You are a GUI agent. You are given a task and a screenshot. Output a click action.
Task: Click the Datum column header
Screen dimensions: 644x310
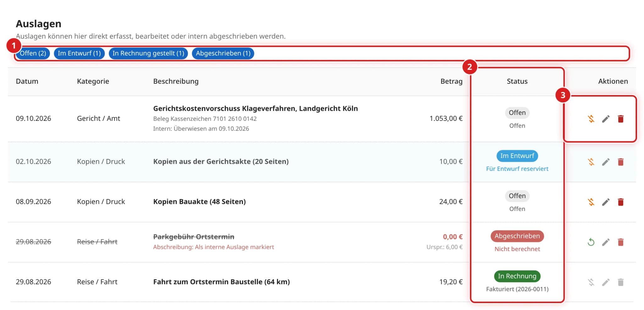click(x=27, y=81)
